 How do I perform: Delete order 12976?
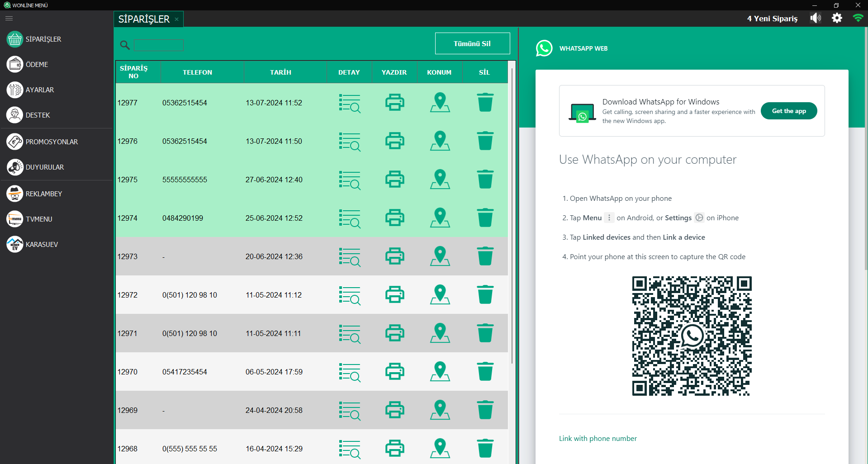tap(485, 141)
